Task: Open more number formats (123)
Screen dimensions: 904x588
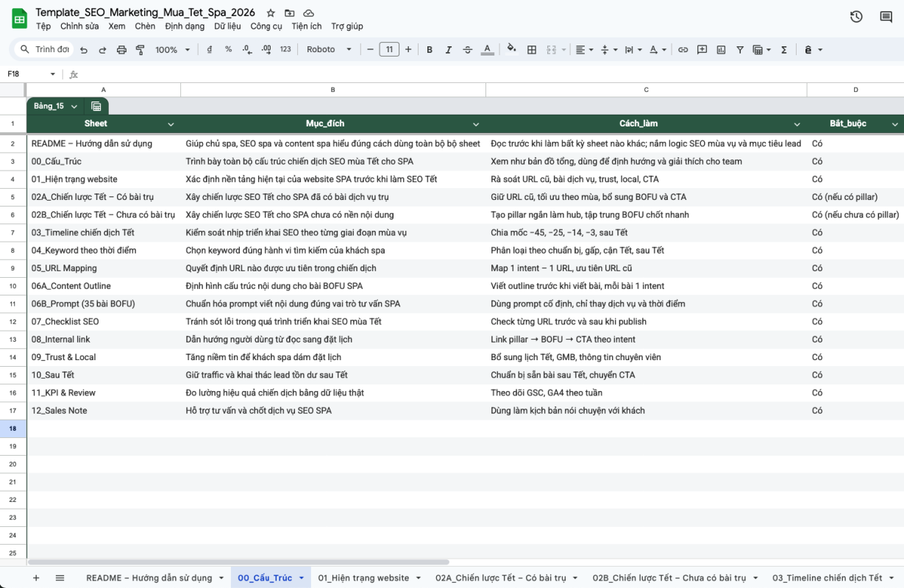Action: (x=285, y=49)
